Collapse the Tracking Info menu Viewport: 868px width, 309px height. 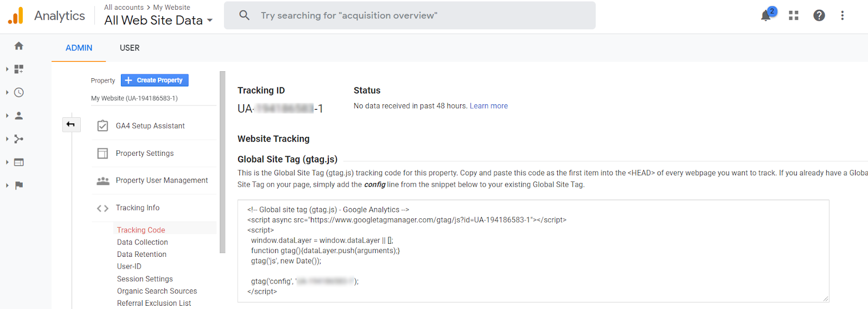(138, 208)
